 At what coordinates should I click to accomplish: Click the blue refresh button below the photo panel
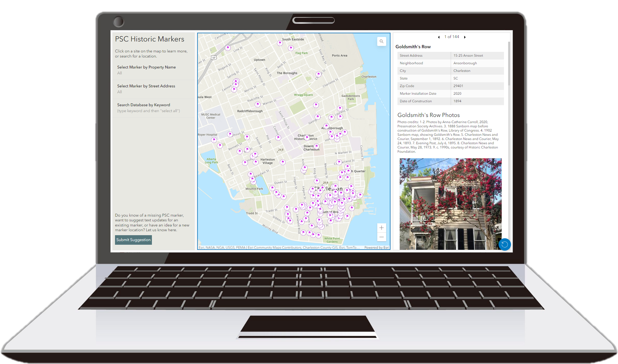(504, 244)
